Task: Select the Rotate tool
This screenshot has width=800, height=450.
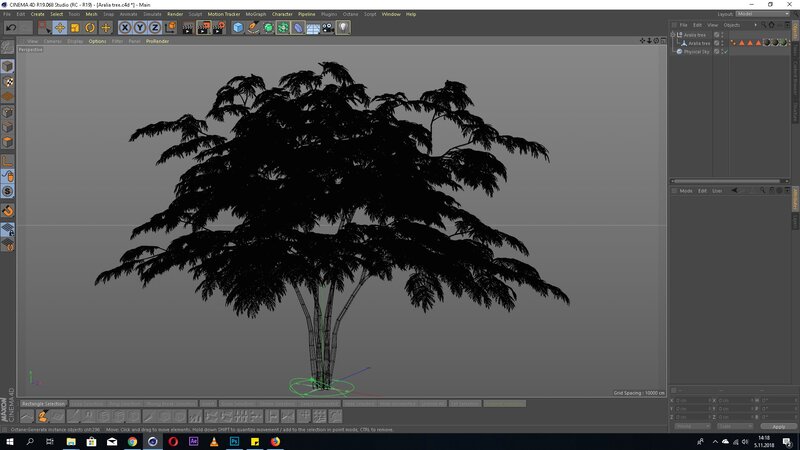Action: (x=90, y=28)
